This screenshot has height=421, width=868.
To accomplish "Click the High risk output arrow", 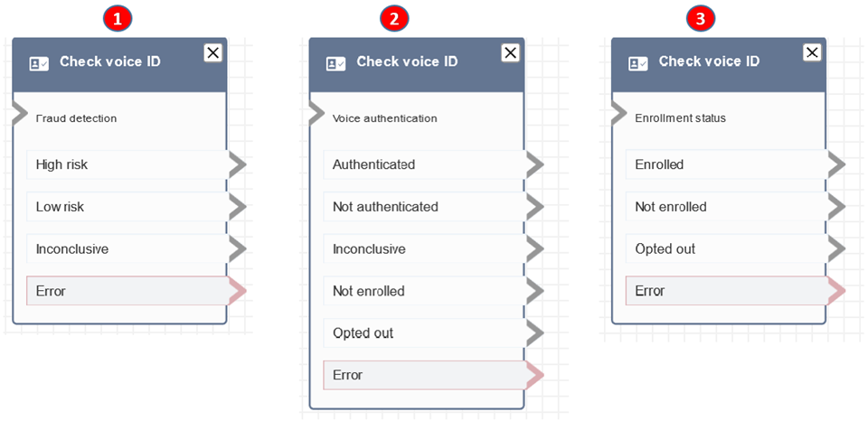I will [238, 164].
